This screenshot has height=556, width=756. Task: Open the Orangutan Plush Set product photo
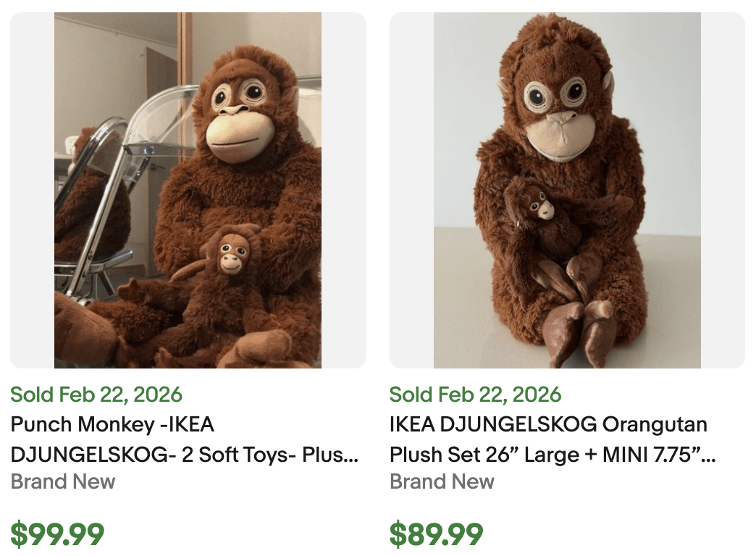(x=568, y=189)
